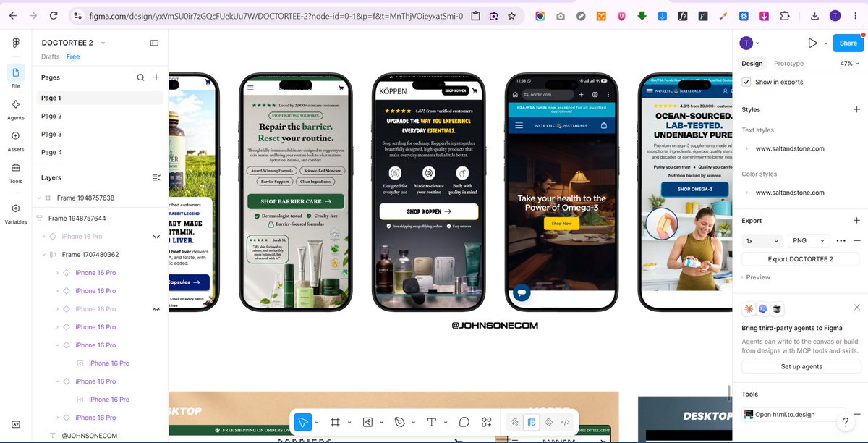Click Export DOCTORTEE 2 button
Screen dimensions: 868x443
coord(801,259)
